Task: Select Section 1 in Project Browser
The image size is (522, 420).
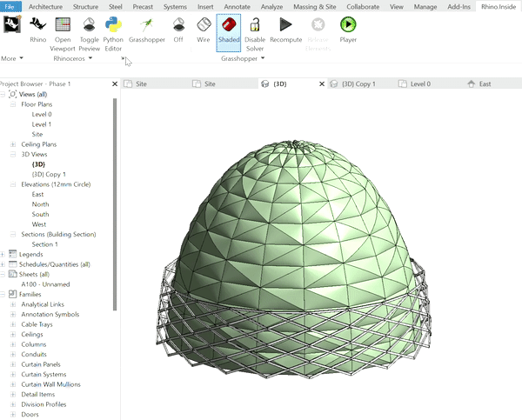Action: point(44,244)
